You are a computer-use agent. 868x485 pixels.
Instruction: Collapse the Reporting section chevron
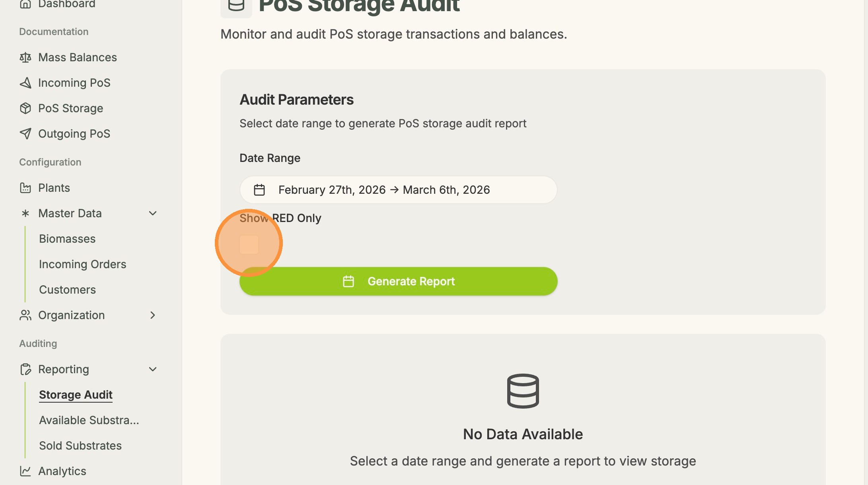pos(153,369)
